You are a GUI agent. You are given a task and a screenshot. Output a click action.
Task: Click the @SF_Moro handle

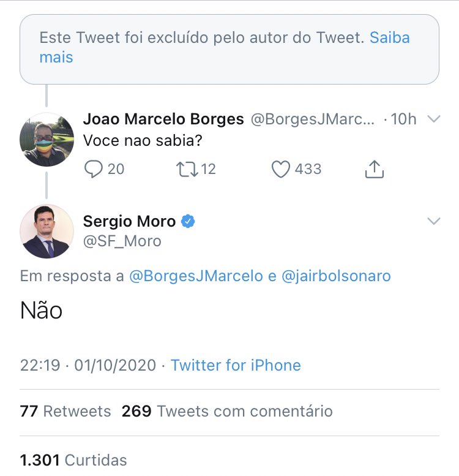[122, 241]
